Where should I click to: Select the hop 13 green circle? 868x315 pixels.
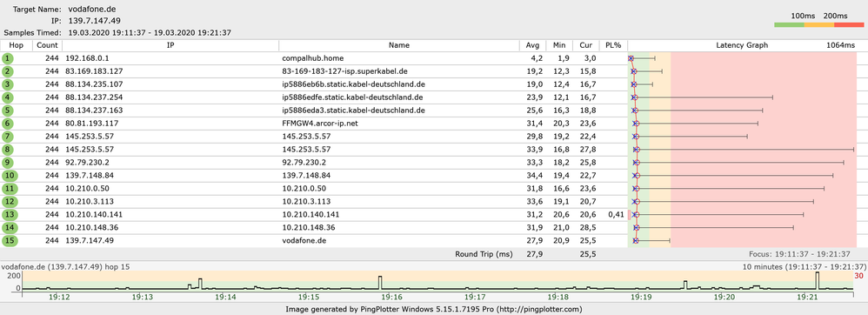10,214
